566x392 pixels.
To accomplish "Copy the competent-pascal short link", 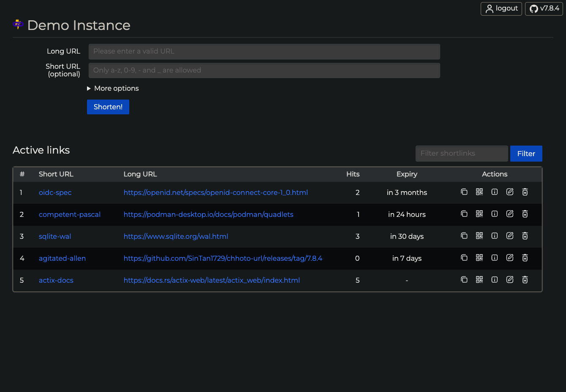I will [464, 214].
